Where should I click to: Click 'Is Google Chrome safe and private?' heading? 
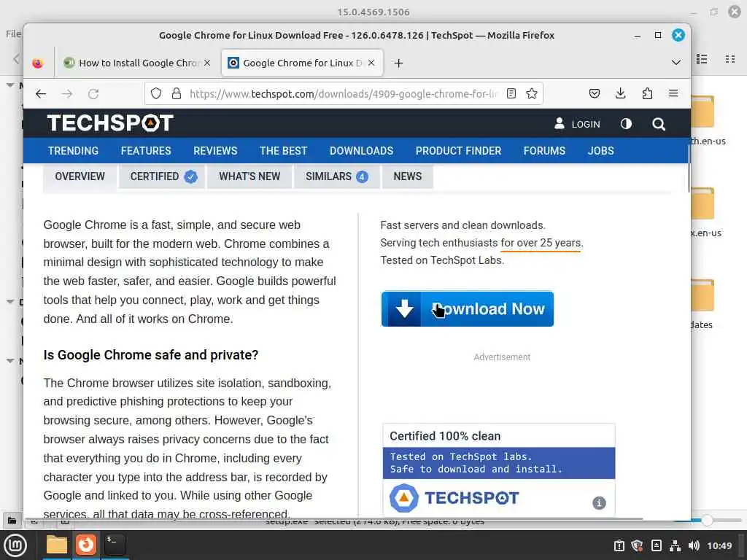point(150,355)
